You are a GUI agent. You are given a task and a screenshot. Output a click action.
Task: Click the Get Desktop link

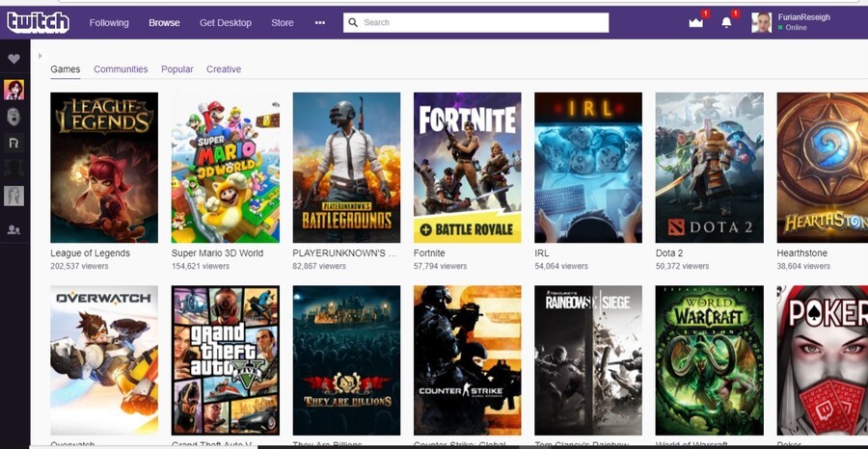(x=226, y=22)
